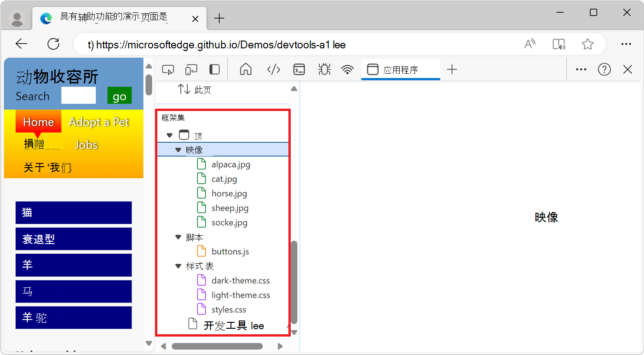The width and height of the screenshot is (644, 355).
Task: Collapse the 映像 folder
Action: coord(178,150)
